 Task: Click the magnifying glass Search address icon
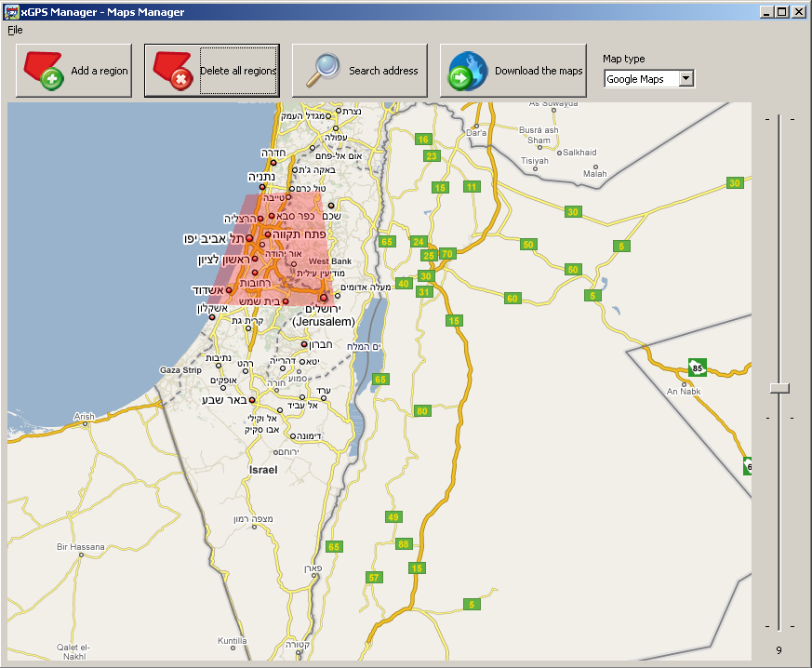(323, 70)
